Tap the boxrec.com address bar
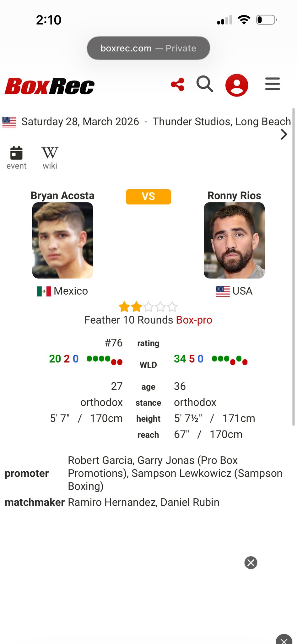 point(148,48)
